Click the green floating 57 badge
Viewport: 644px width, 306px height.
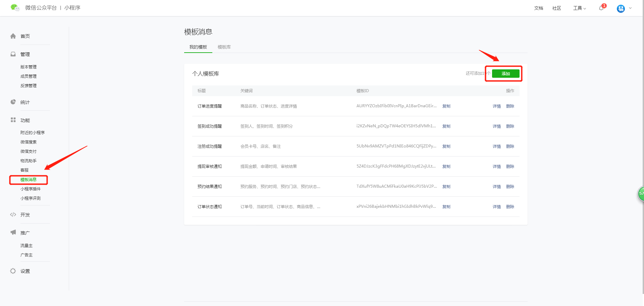641,194
